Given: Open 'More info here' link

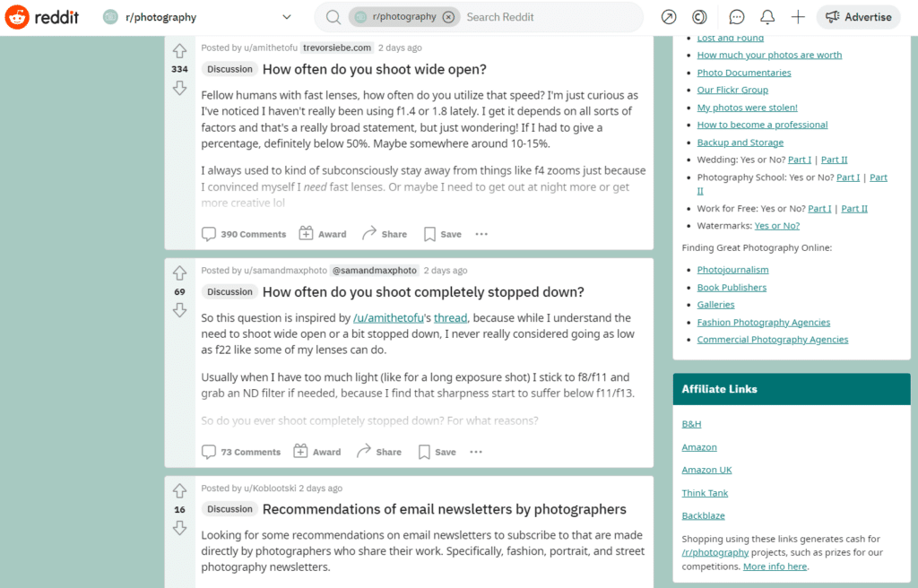Looking at the screenshot, I should pyautogui.click(x=775, y=566).
